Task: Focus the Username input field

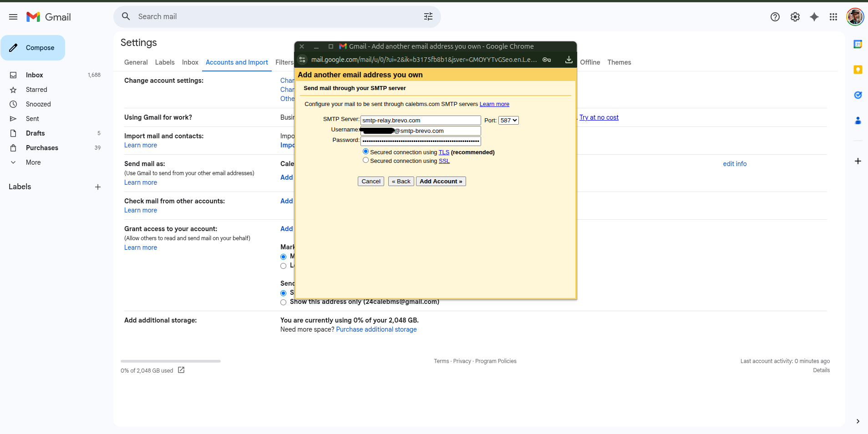Action: pos(421,131)
